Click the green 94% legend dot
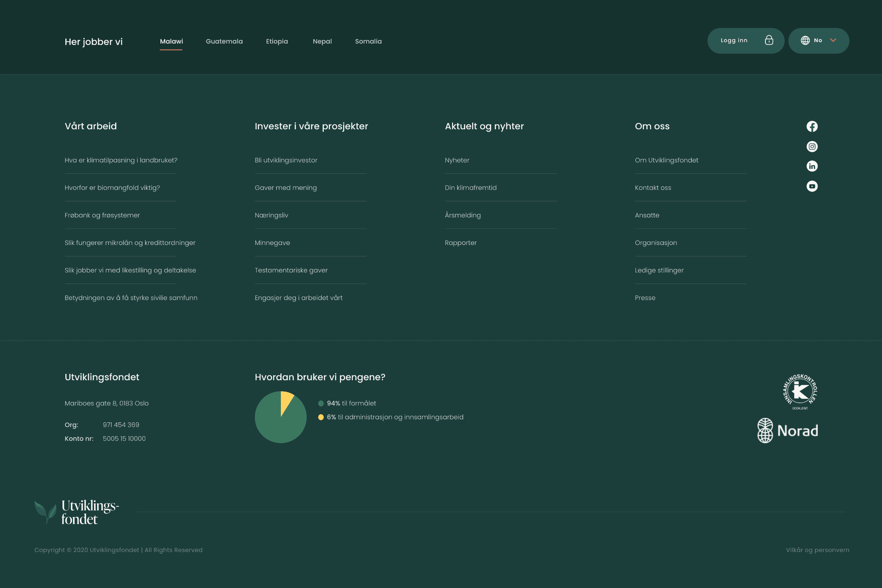882x588 pixels. [x=321, y=403]
